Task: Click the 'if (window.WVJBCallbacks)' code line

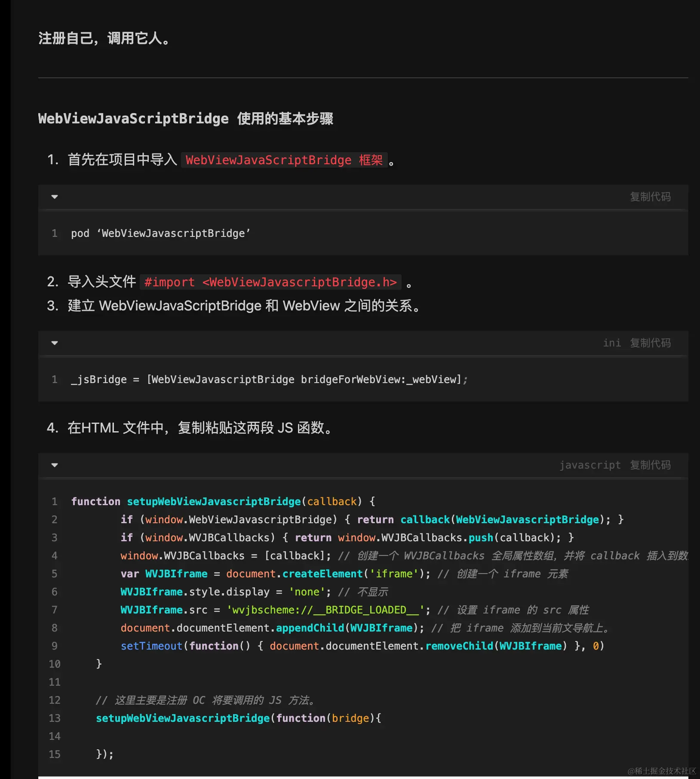Action: [347, 538]
